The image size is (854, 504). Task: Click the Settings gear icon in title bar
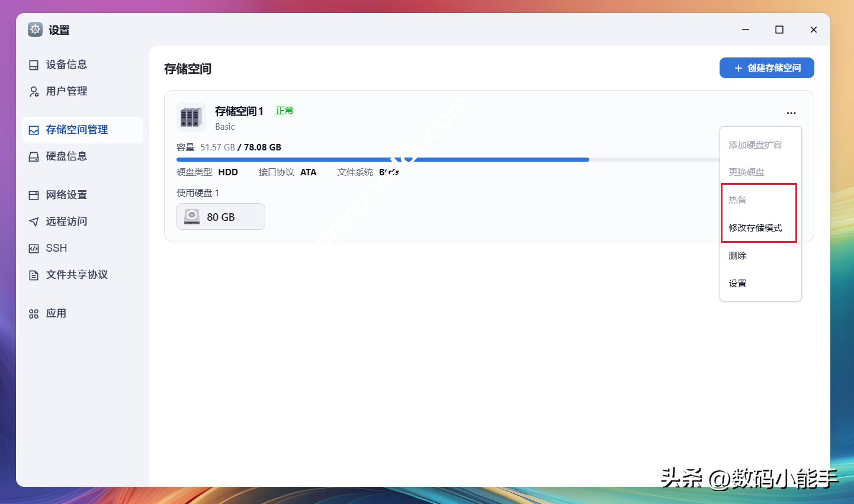click(x=36, y=30)
